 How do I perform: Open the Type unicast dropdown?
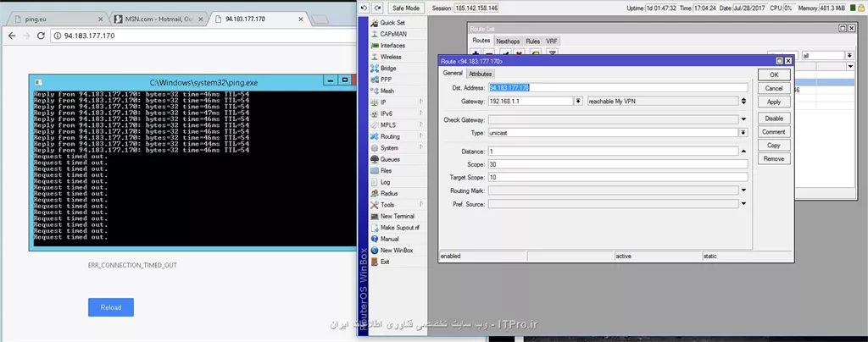click(743, 133)
